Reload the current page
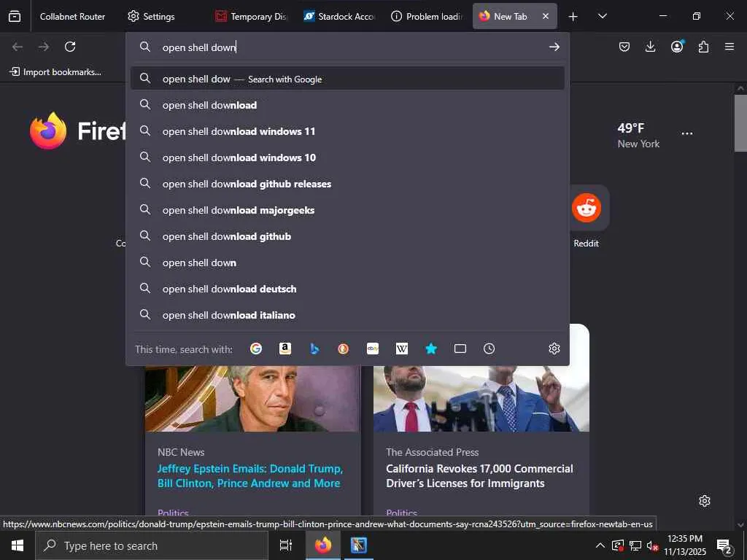Viewport: 747px width, 560px height. pyautogui.click(x=70, y=47)
